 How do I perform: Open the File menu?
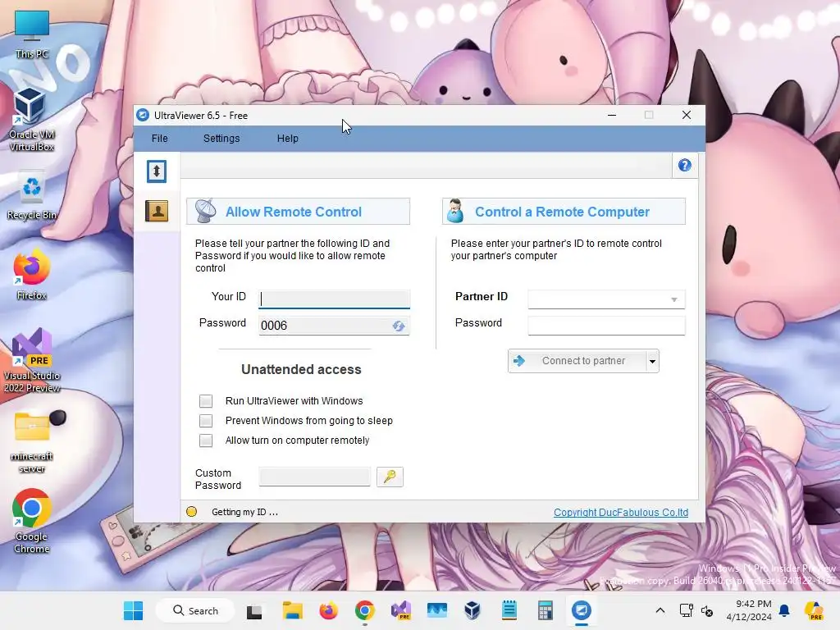coord(160,138)
